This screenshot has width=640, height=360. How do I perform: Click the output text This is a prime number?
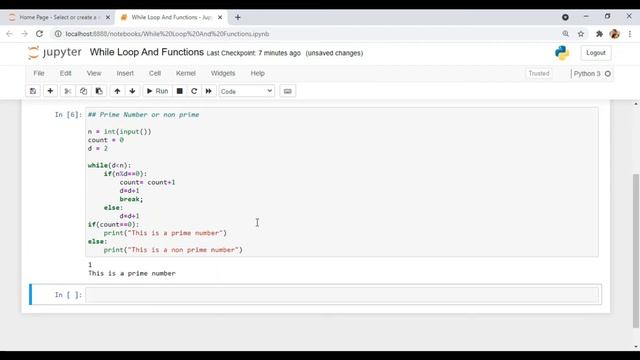pyautogui.click(x=132, y=273)
